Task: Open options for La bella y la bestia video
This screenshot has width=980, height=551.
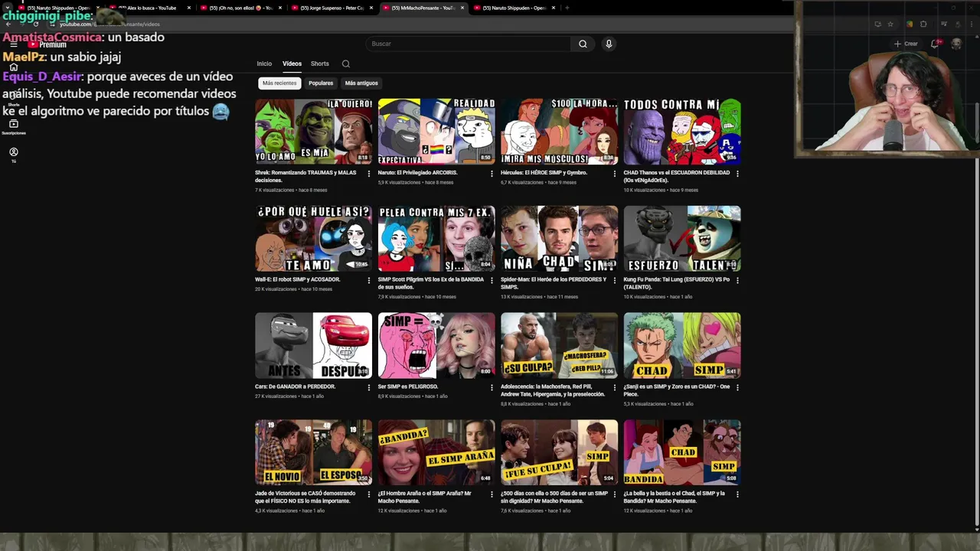Action: 737,494
